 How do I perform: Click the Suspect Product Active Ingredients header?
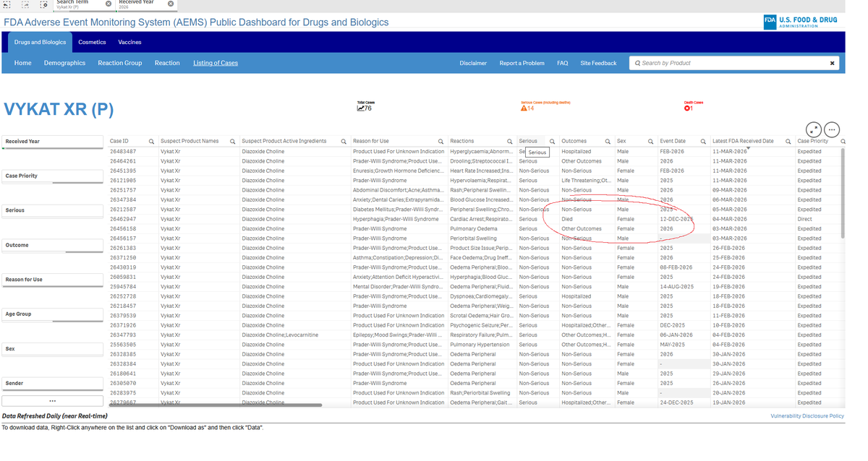(284, 142)
